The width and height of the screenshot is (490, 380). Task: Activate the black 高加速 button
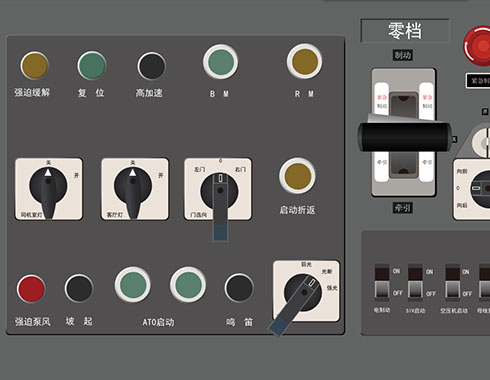[x=152, y=66]
